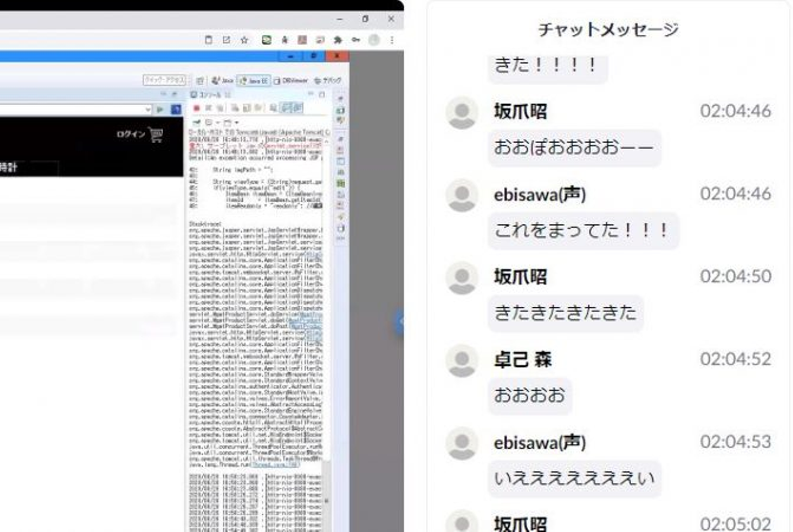
Task: Switch to the DBViewer perspective
Action: pyautogui.click(x=291, y=80)
